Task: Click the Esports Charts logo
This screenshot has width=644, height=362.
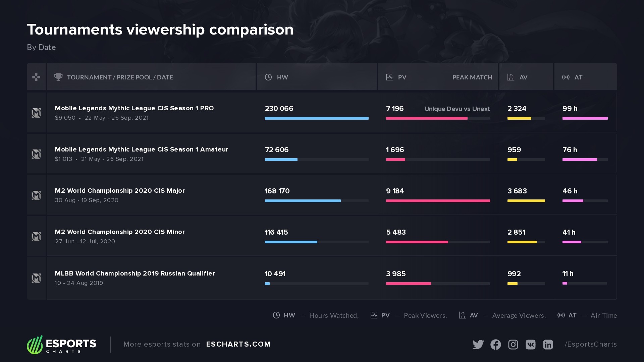Action: coord(62,345)
